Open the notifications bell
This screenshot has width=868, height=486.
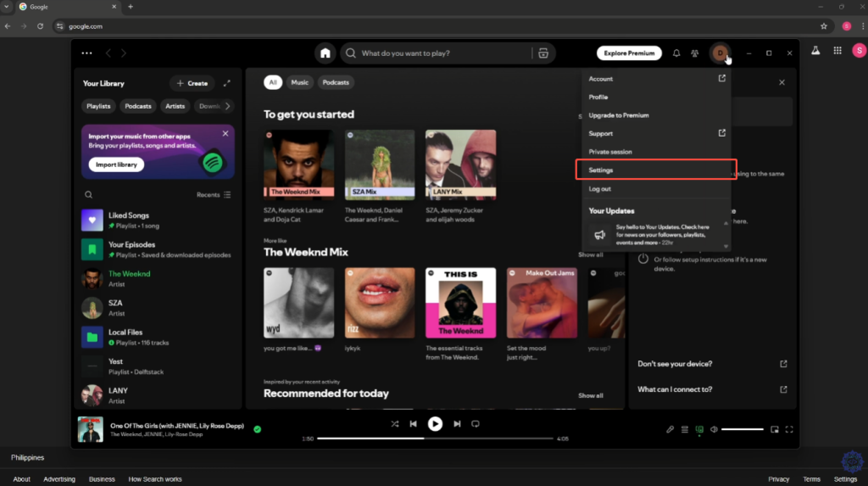(676, 53)
